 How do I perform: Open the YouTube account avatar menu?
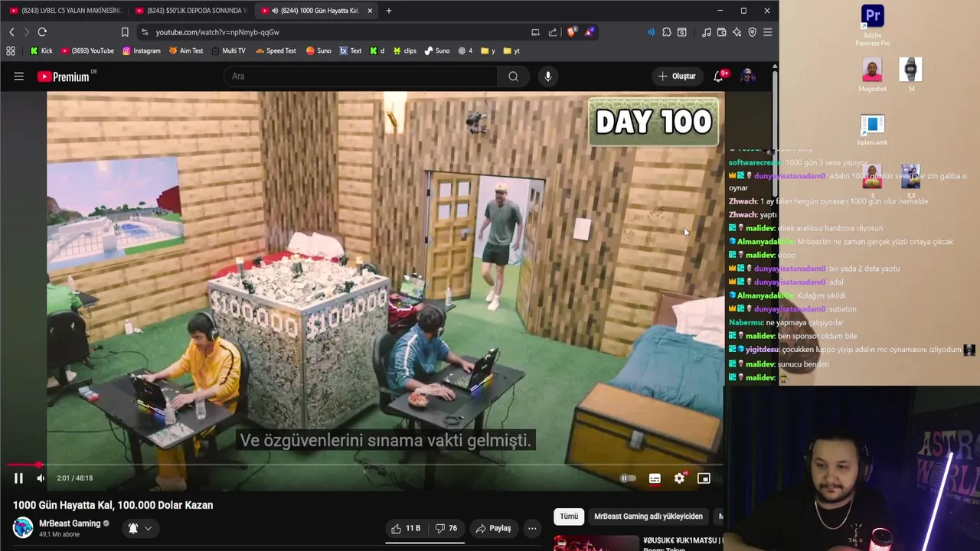pyautogui.click(x=748, y=76)
